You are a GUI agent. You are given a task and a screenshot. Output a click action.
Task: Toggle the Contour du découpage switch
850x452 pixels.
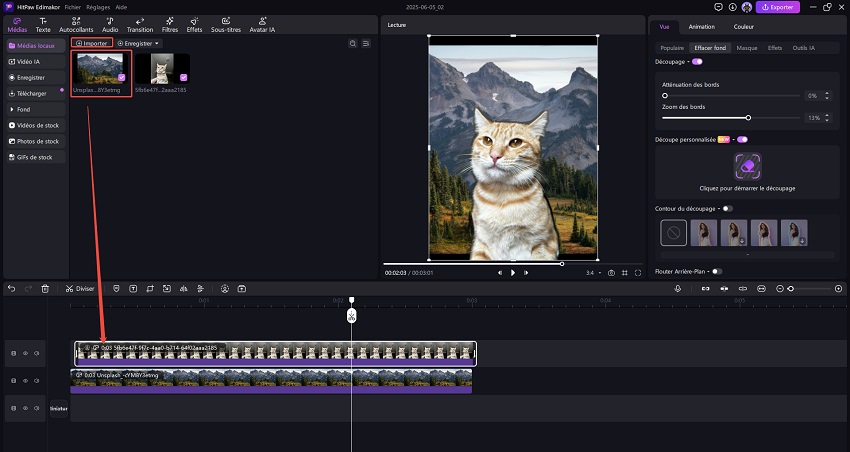click(727, 209)
